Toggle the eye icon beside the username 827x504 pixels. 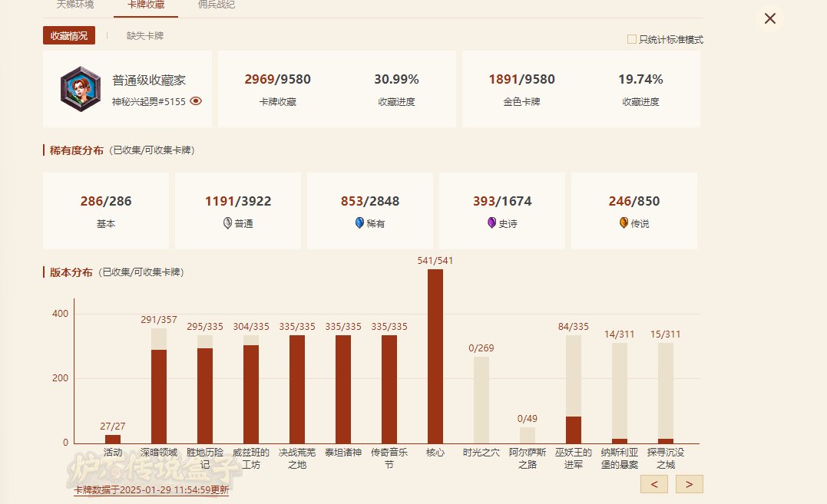tap(196, 100)
